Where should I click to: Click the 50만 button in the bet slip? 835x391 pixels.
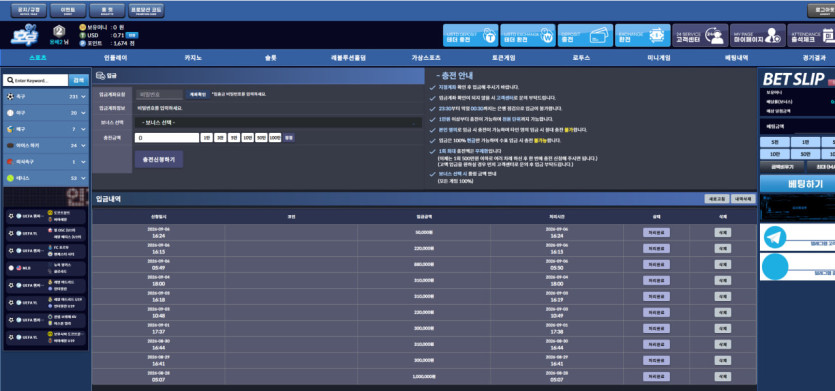[805, 154]
